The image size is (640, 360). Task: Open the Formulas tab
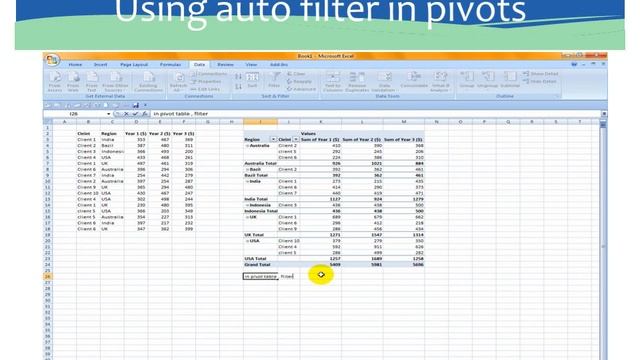[x=170, y=64]
